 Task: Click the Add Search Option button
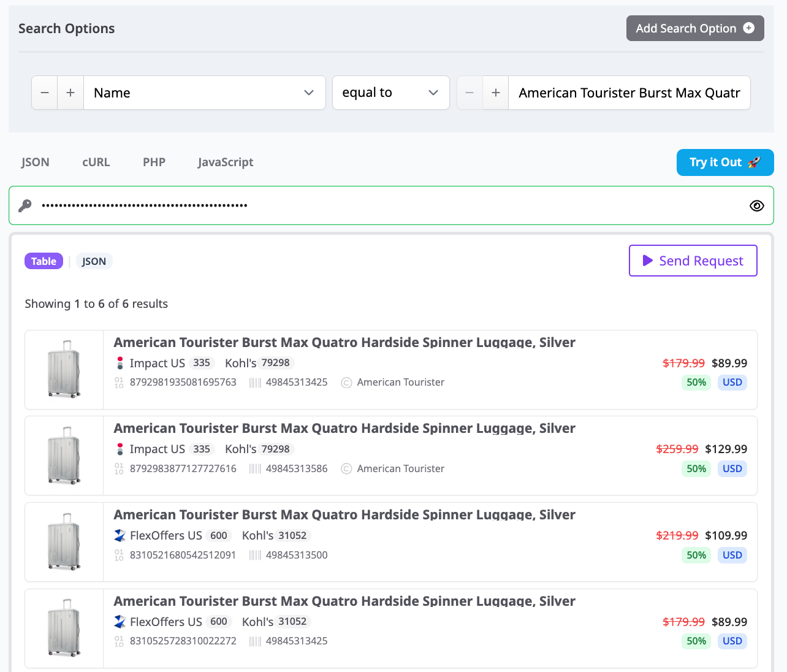pyautogui.click(x=695, y=28)
